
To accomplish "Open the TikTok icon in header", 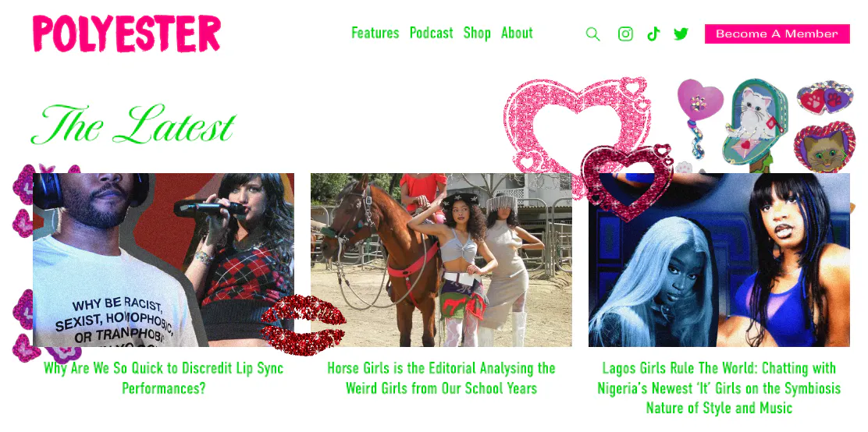I will click(653, 34).
